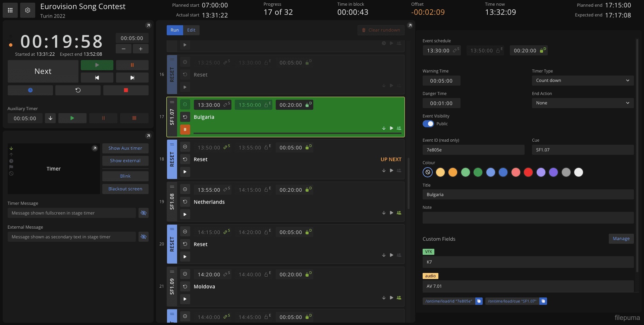Screen dimensions: 644x325
Task: Switch to the Edit tab
Action: point(191,30)
